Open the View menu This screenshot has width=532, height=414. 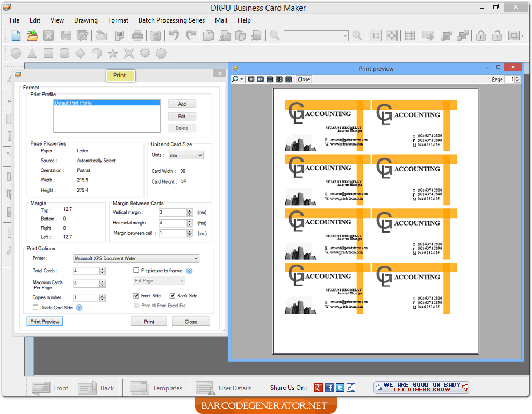click(57, 20)
